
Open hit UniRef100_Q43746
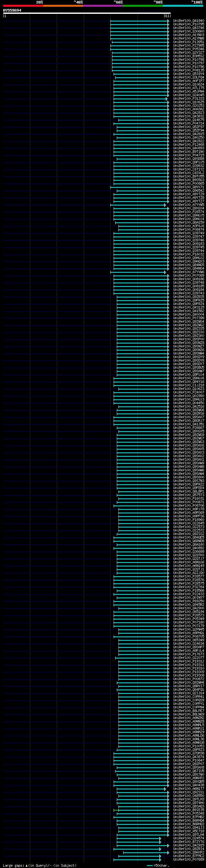189,28
